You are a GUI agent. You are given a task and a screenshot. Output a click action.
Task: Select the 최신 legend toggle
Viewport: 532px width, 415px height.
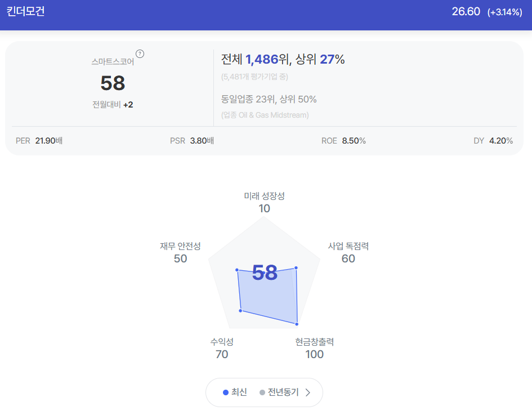(x=235, y=392)
